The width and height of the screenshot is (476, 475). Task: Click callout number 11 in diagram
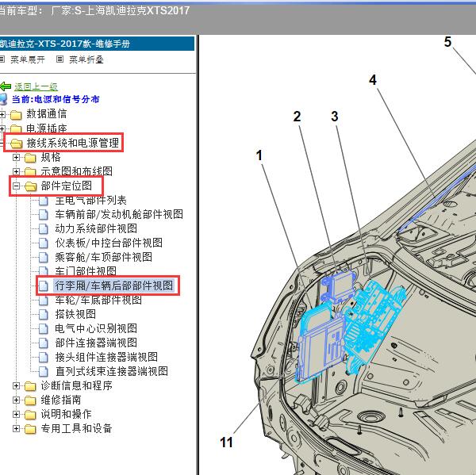coord(226,442)
